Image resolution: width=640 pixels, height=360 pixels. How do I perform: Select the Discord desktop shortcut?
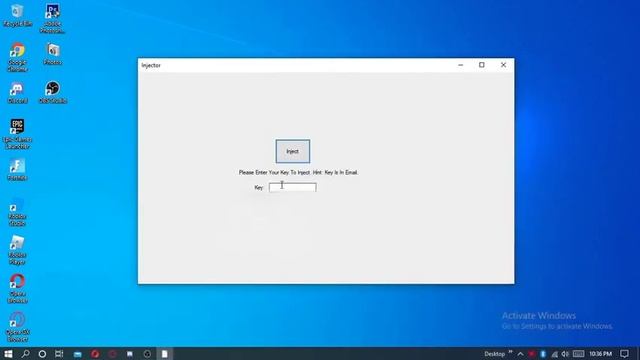click(17, 93)
